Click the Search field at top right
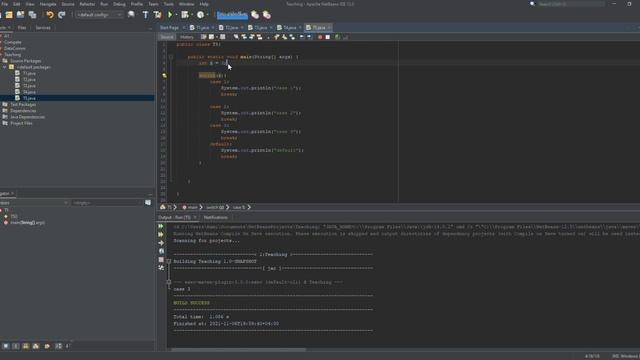 571,4
